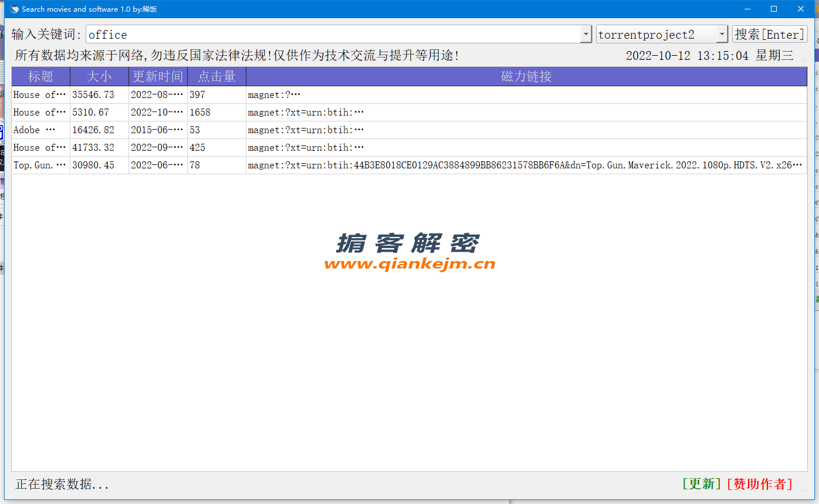Click the 磁力链接 column header

pos(527,77)
